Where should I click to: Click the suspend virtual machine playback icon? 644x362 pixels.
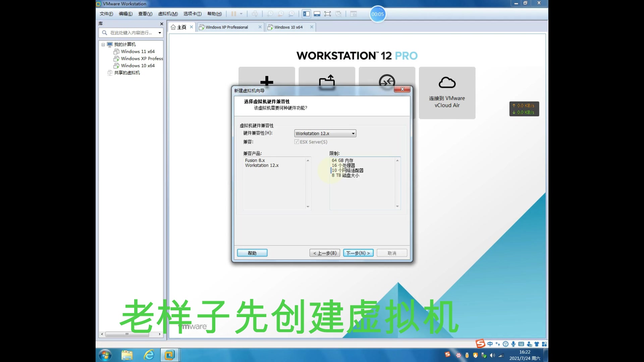(233, 14)
